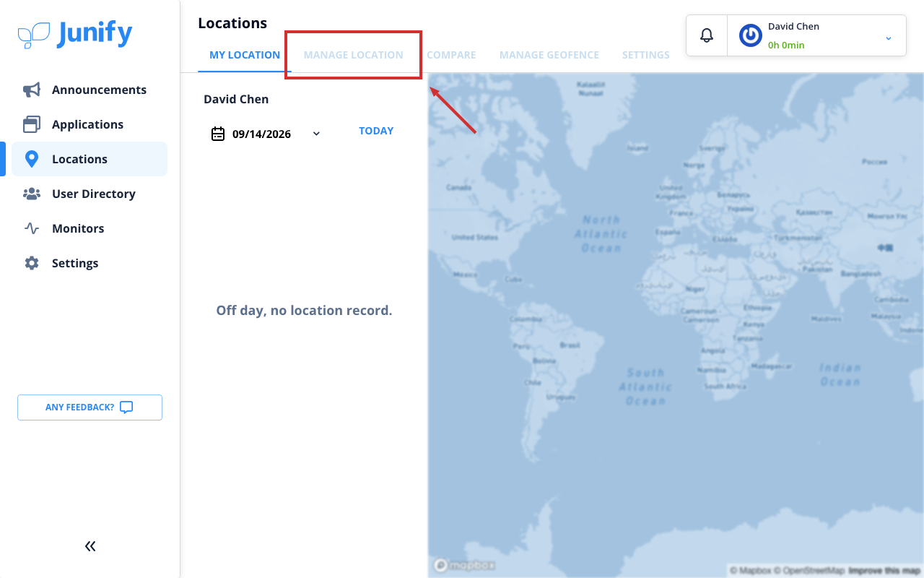
Task: Open the Settings tab in Locations
Action: point(646,55)
